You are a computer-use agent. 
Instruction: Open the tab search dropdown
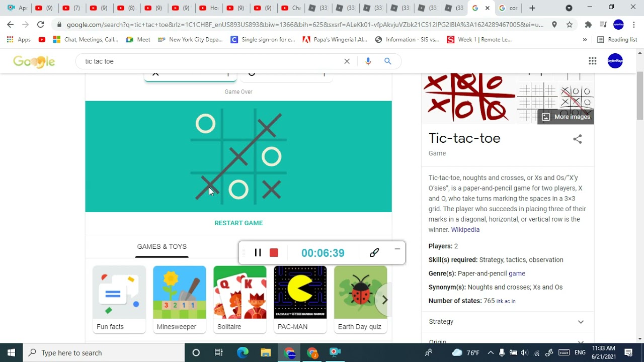tap(569, 8)
